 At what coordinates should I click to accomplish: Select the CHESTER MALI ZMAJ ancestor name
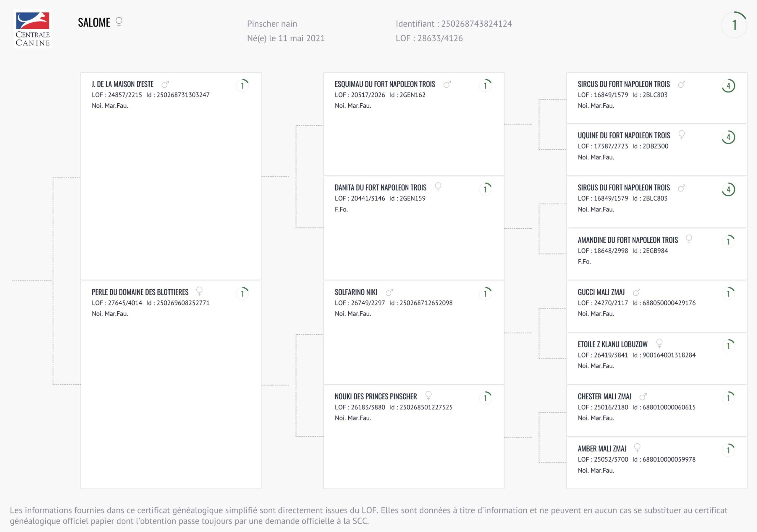tap(604, 397)
